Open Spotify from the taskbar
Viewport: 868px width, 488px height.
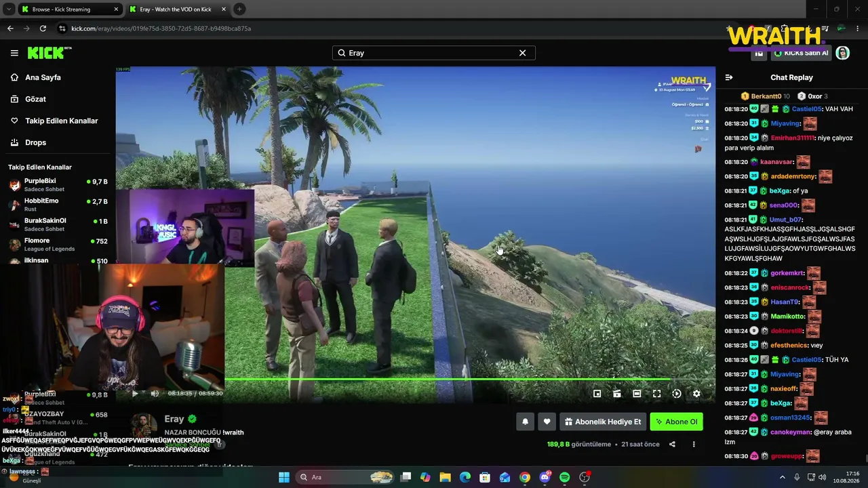[x=565, y=477]
